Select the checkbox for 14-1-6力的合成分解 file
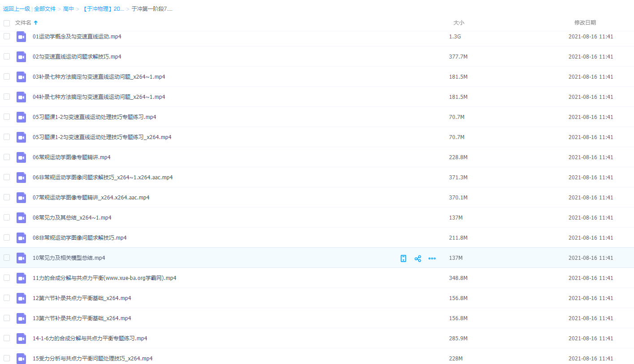The width and height of the screenshot is (634, 364). (x=7, y=338)
